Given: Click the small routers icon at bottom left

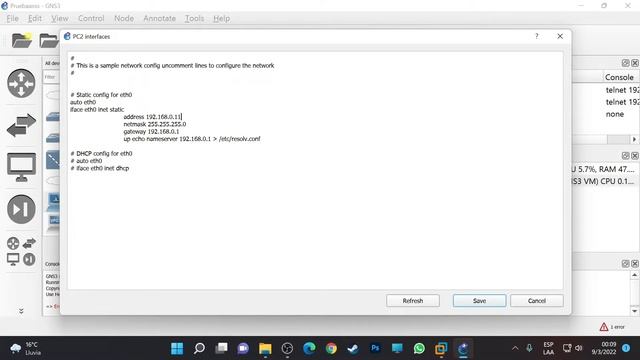Looking at the screenshot, I should (13, 243).
